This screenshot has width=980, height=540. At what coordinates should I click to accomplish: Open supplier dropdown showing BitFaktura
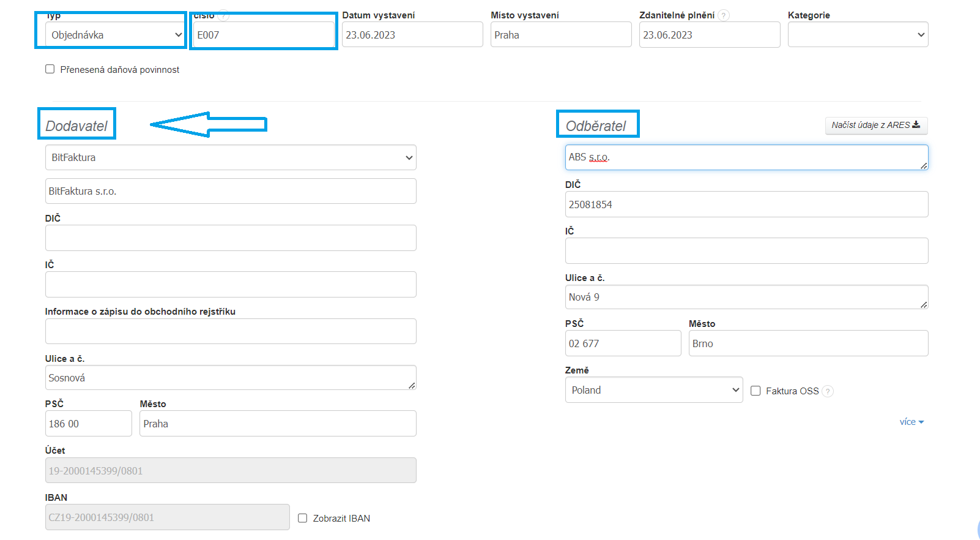tap(231, 157)
